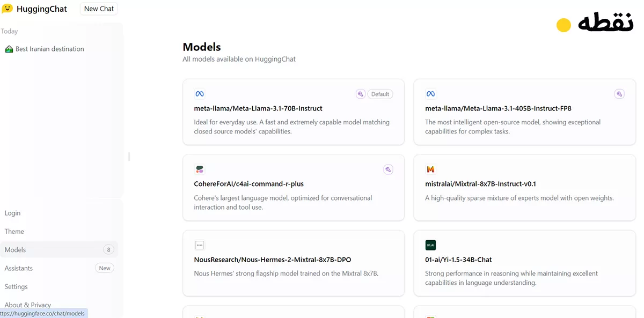Click the 8 count badge next to Models
The image size is (644, 318).
coord(108,250)
